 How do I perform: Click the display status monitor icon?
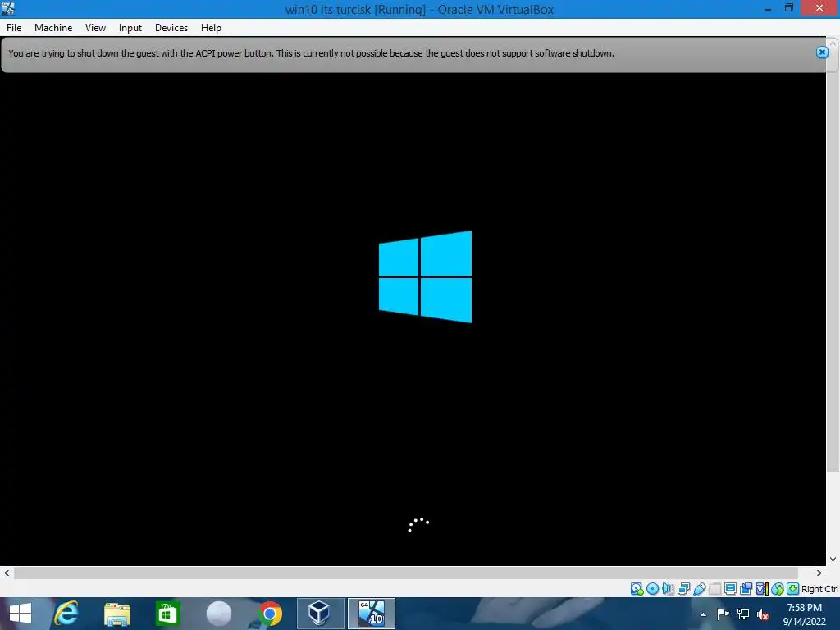click(730, 589)
